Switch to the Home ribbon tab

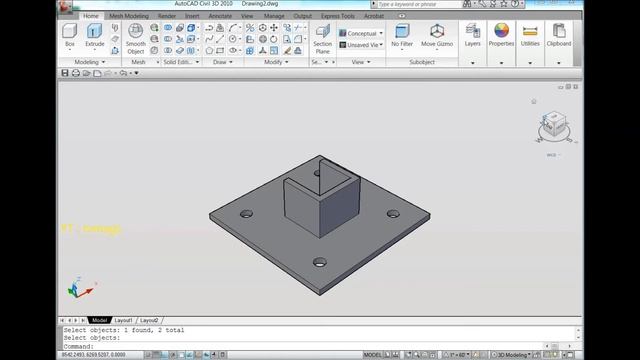91,16
